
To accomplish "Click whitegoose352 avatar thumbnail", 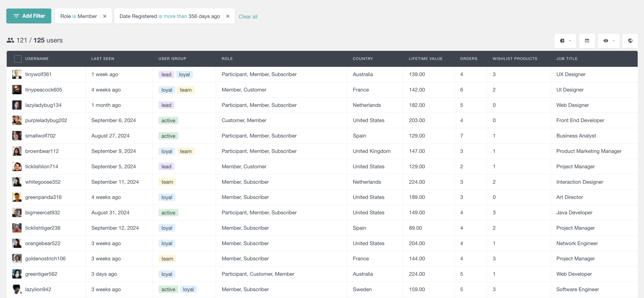I will click(17, 182).
